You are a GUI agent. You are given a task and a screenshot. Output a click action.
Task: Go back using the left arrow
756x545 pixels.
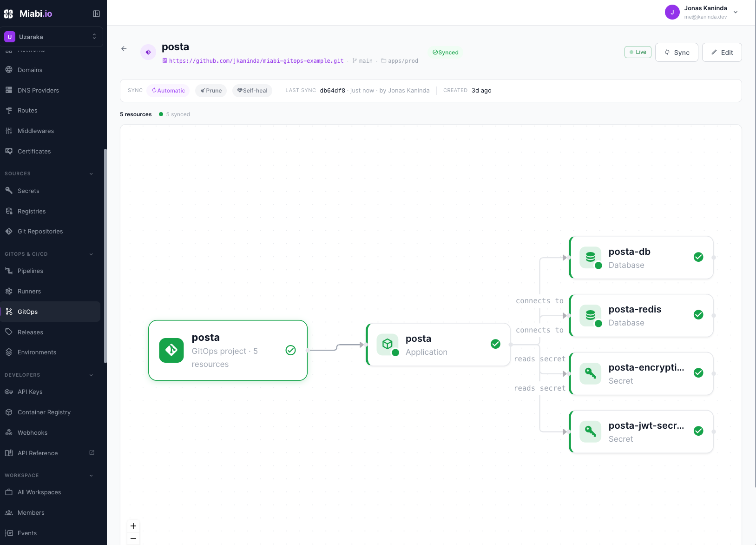click(124, 49)
